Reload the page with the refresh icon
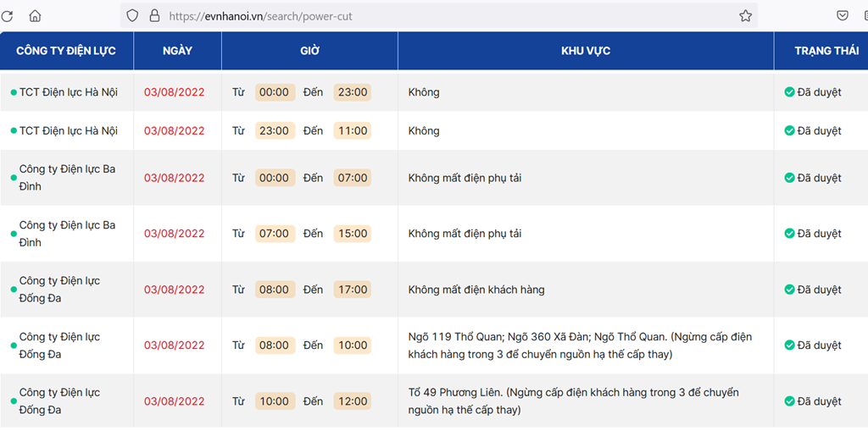Screen dimensions: 868x431 7,16
